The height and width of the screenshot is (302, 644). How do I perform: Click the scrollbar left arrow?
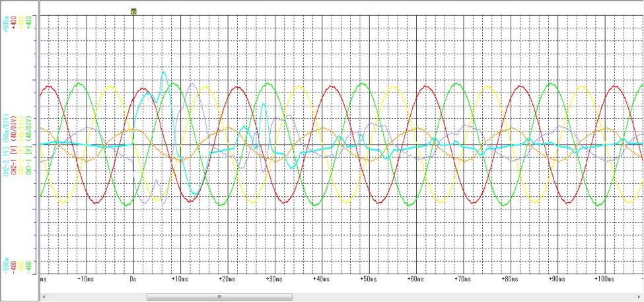(44, 297)
